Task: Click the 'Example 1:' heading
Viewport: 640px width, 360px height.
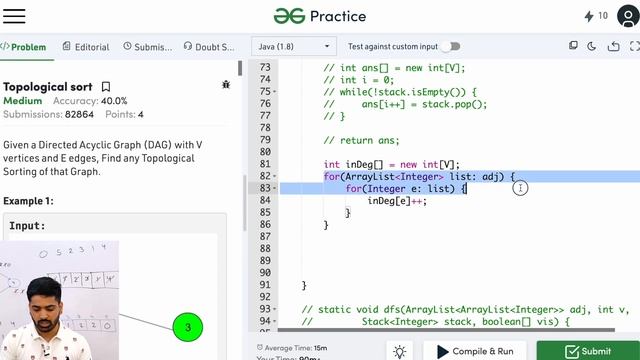Action: [28, 201]
